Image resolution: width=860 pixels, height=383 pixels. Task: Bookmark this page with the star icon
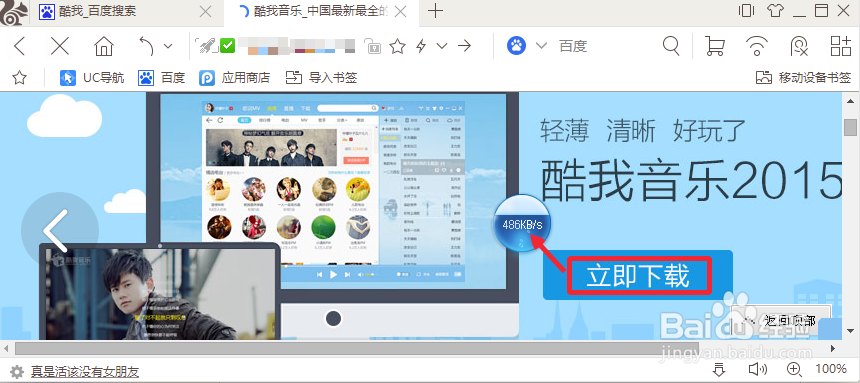(x=397, y=46)
